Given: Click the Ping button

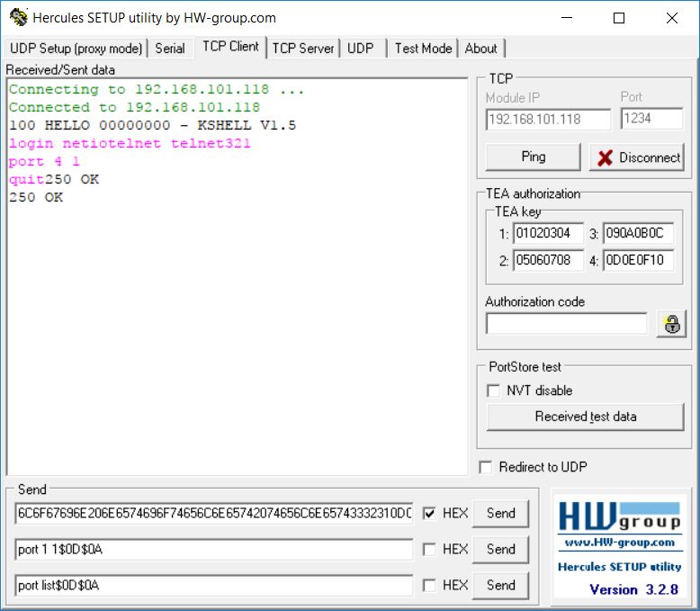Looking at the screenshot, I should coord(533,157).
